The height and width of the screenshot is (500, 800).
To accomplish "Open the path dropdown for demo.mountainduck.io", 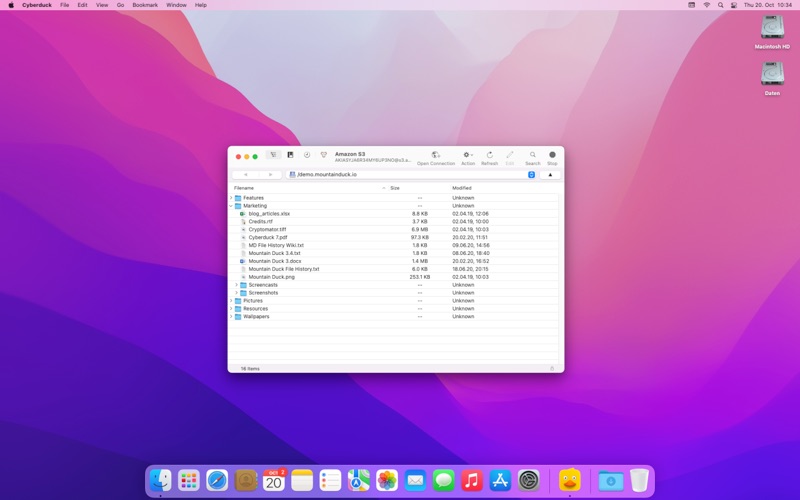I will 531,175.
